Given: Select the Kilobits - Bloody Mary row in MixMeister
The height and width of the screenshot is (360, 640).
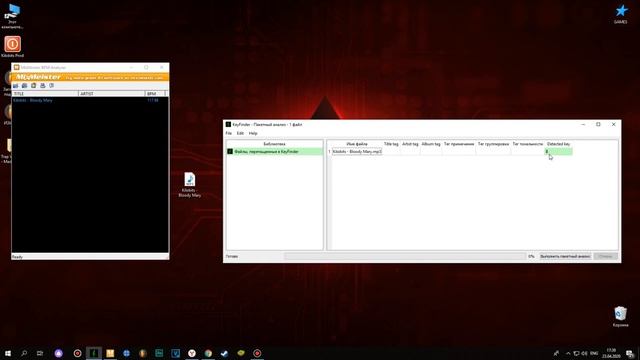Looking at the screenshot, I should (90, 100).
